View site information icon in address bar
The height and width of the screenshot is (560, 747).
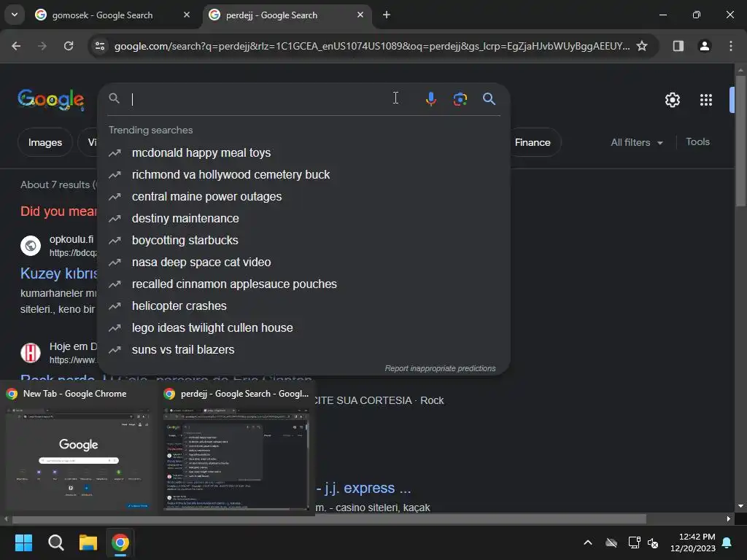99,46
